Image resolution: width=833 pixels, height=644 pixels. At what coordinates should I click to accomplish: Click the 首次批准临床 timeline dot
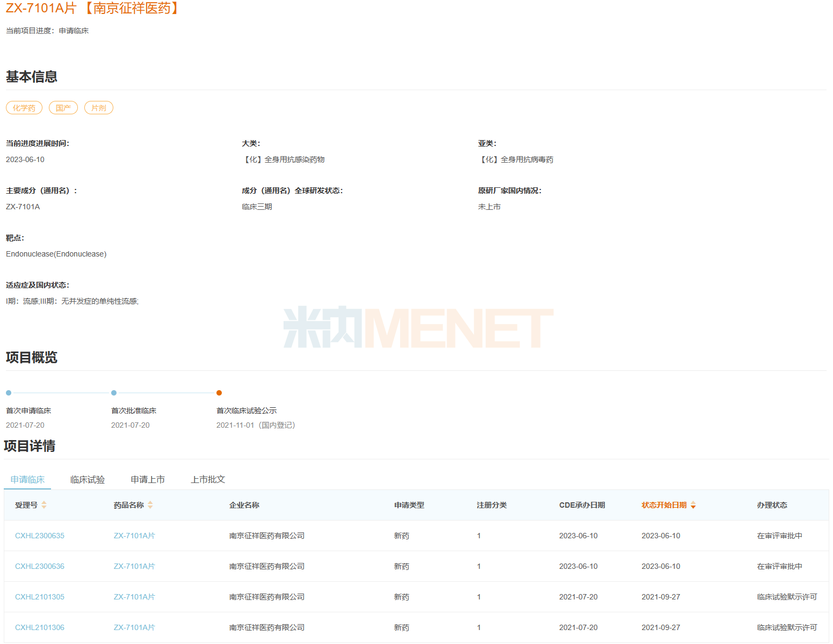click(114, 393)
